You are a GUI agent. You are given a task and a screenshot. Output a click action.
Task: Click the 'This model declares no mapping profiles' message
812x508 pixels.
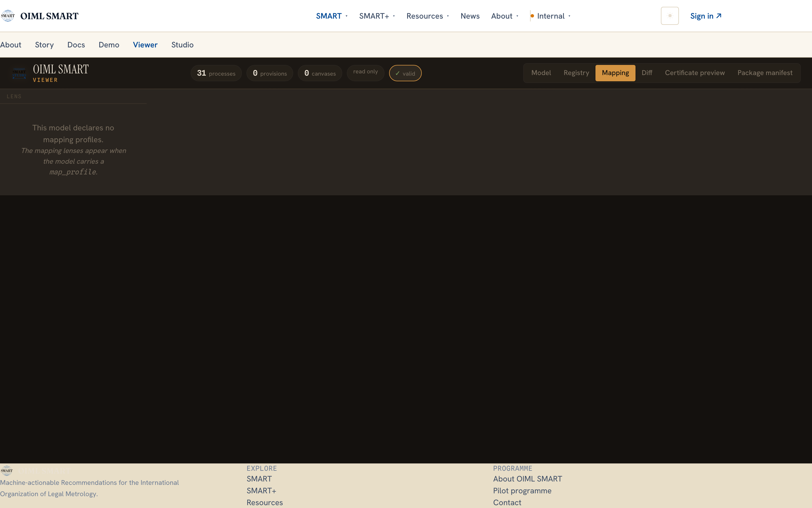[73, 133]
